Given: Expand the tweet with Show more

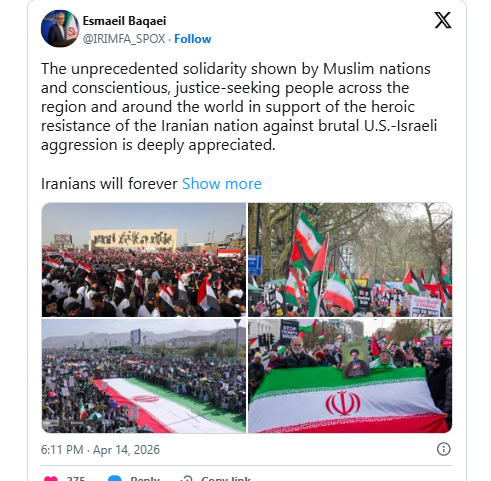Looking at the screenshot, I should [x=222, y=184].
